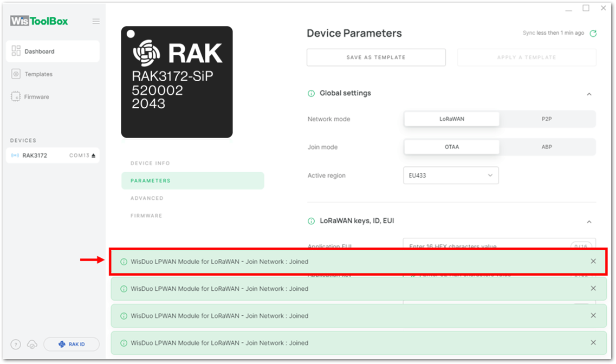Open the RAK ID login button

tap(72, 344)
